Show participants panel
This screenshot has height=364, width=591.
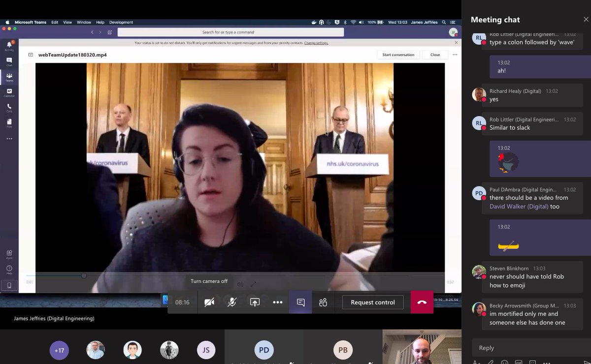coord(323,302)
